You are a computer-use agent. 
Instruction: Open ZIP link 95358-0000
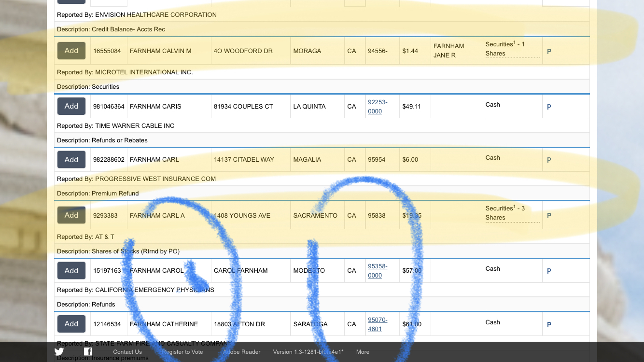coord(378,271)
